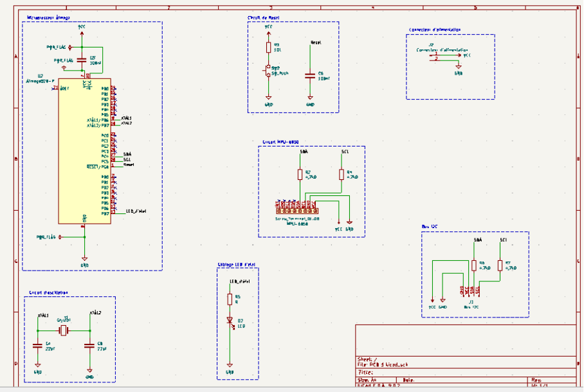
Task: Click decoupling capacitor C5 above the ATmega
Action: click(82, 60)
